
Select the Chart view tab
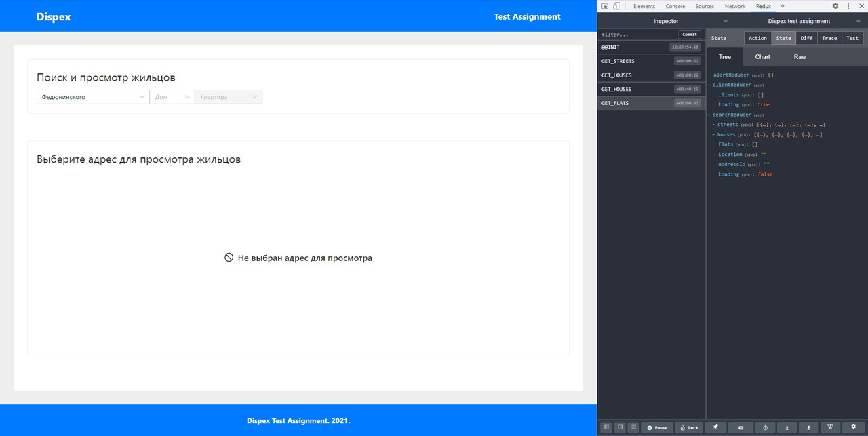[x=763, y=57]
